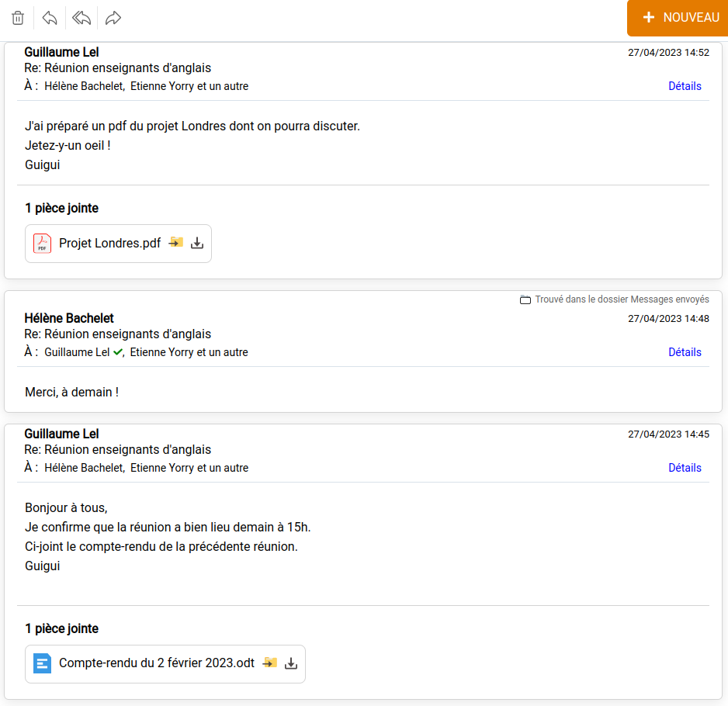The image size is (728, 706).
Task: Download the Projet Londres.pdf attachment
Action: 197,244
